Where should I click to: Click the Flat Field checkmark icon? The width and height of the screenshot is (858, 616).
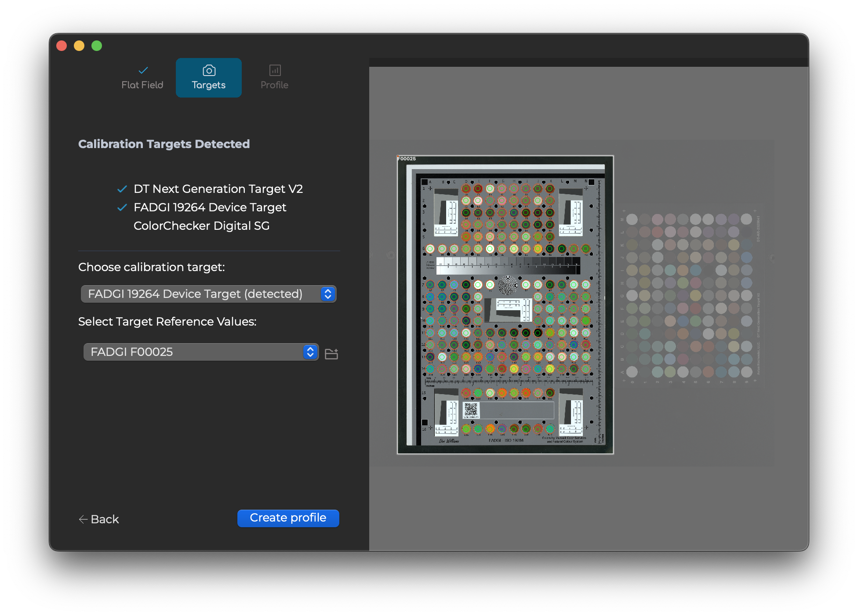(143, 70)
